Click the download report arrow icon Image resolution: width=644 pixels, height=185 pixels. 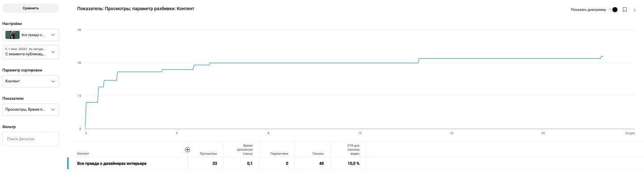(x=635, y=9)
